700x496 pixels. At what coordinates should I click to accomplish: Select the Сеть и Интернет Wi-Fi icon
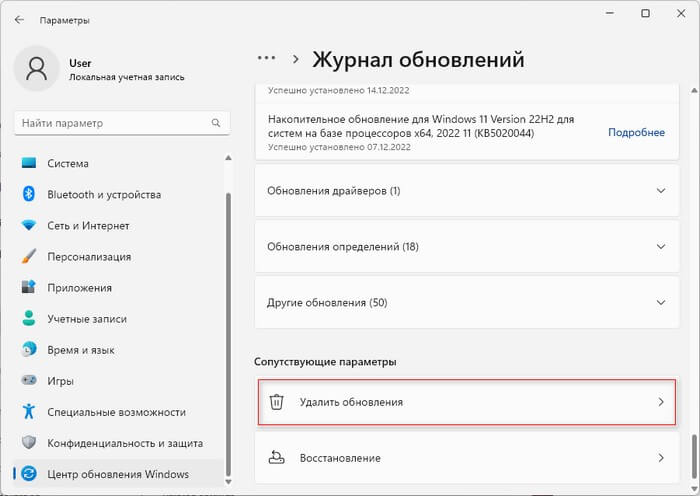click(x=29, y=225)
